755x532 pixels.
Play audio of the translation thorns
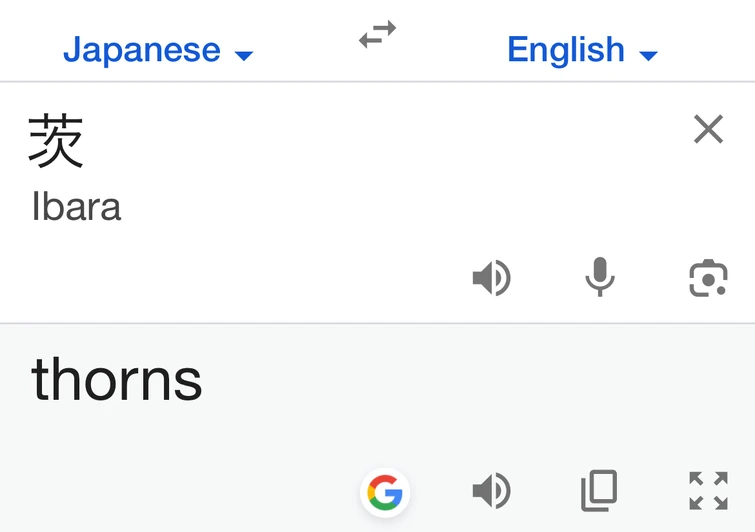tap(491, 492)
